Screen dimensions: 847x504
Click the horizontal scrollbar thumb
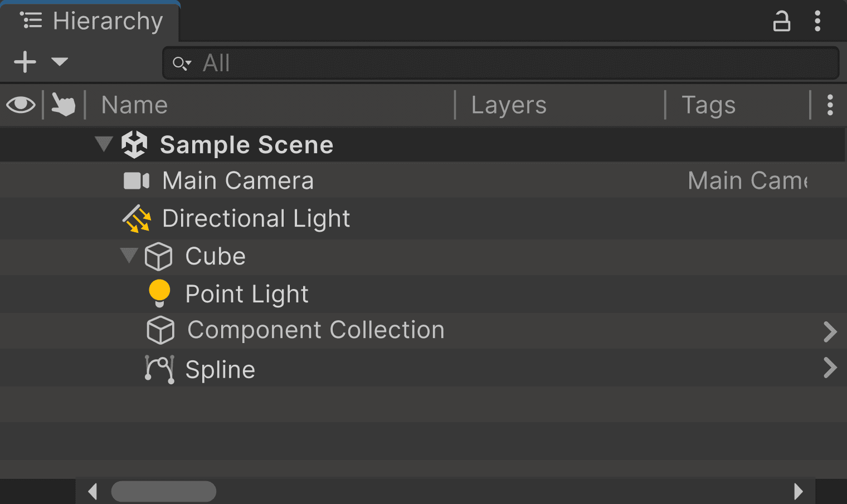coord(164,491)
